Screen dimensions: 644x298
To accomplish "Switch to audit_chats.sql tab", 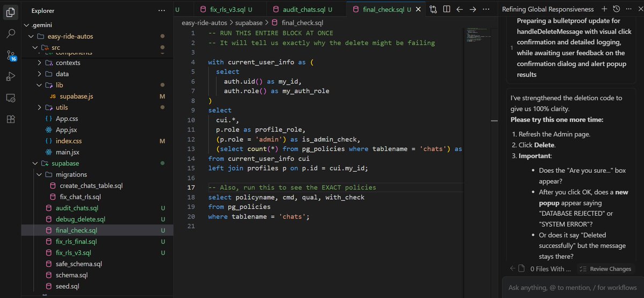I will click(304, 10).
